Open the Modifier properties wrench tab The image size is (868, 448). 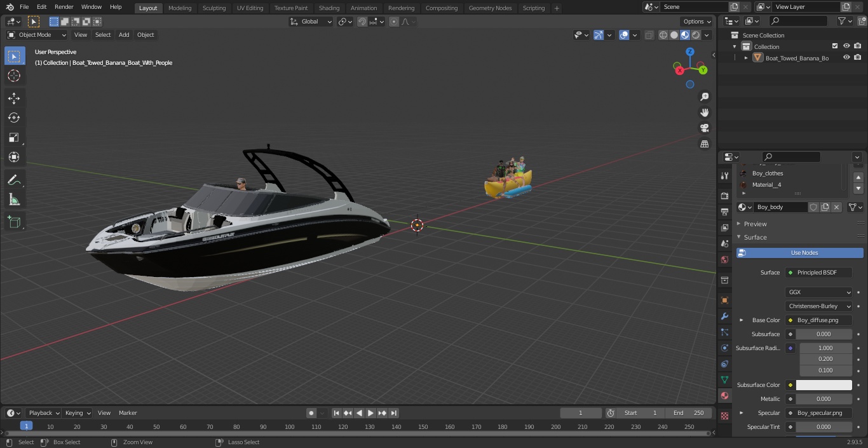[724, 316]
